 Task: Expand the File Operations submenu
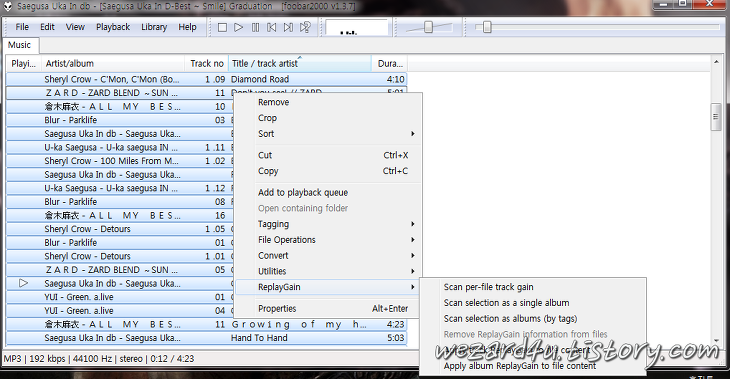coord(328,240)
